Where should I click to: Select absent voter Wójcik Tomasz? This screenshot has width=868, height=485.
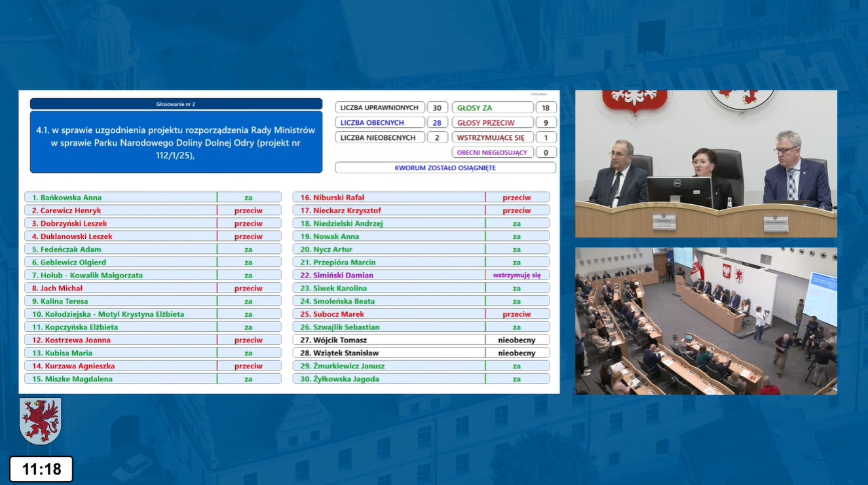(388, 340)
